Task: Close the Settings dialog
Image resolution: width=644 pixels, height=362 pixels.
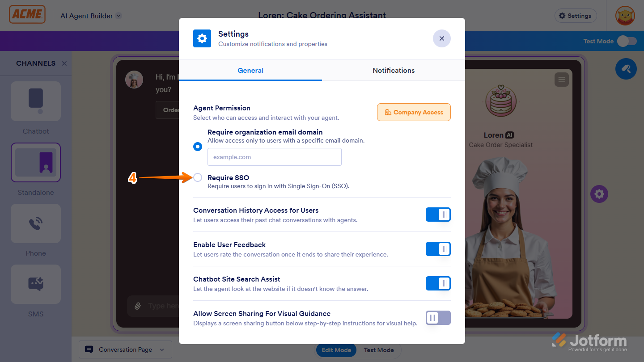Action: 442,38
